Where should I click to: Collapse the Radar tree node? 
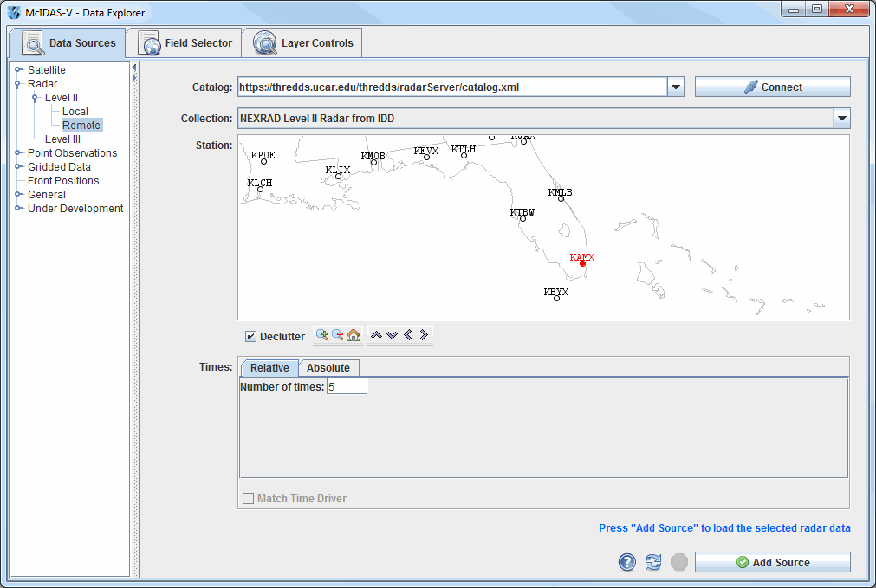[18, 84]
